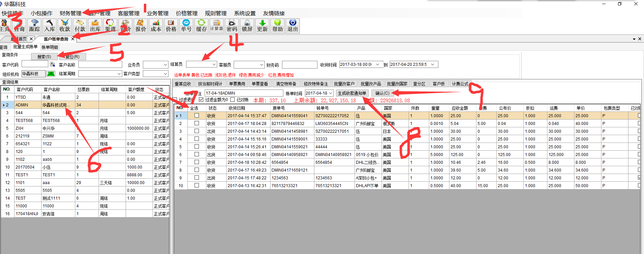Click lookup icon beside 客户代码 field
Viewport: 644px width, 254px height.
pyautogui.click(x=52, y=64)
